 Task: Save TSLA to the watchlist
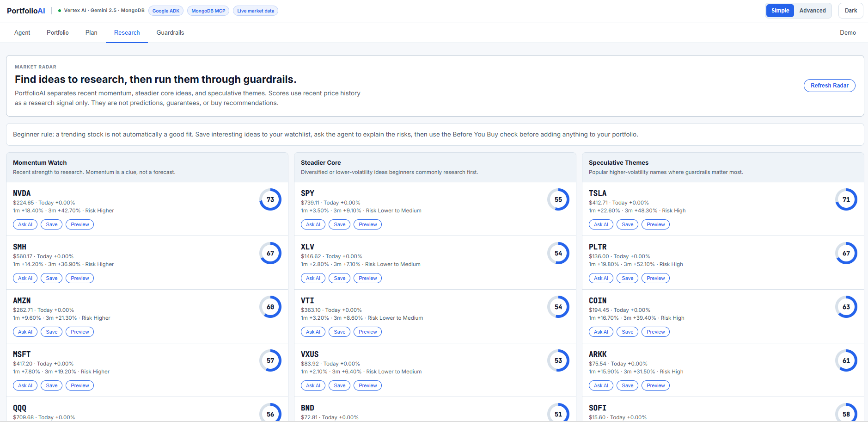pyautogui.click(x=628, y=224)
